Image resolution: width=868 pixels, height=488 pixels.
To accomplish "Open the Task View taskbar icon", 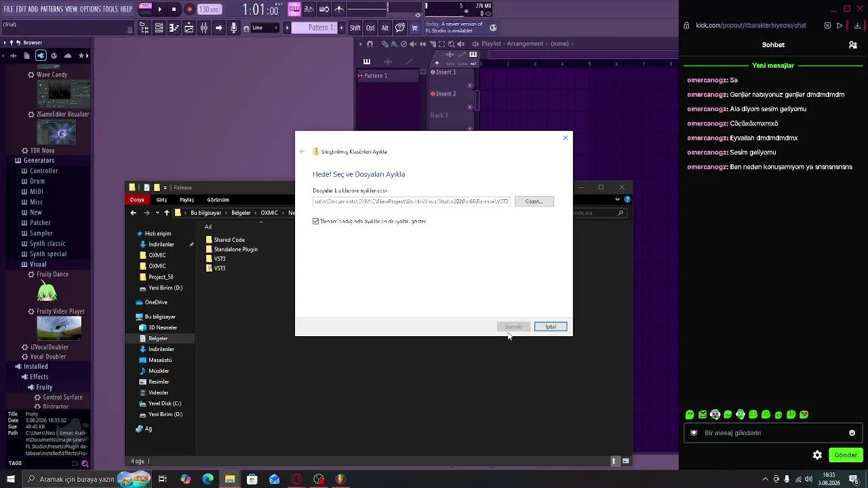I will pyautogui.click(x=163, y=479).
